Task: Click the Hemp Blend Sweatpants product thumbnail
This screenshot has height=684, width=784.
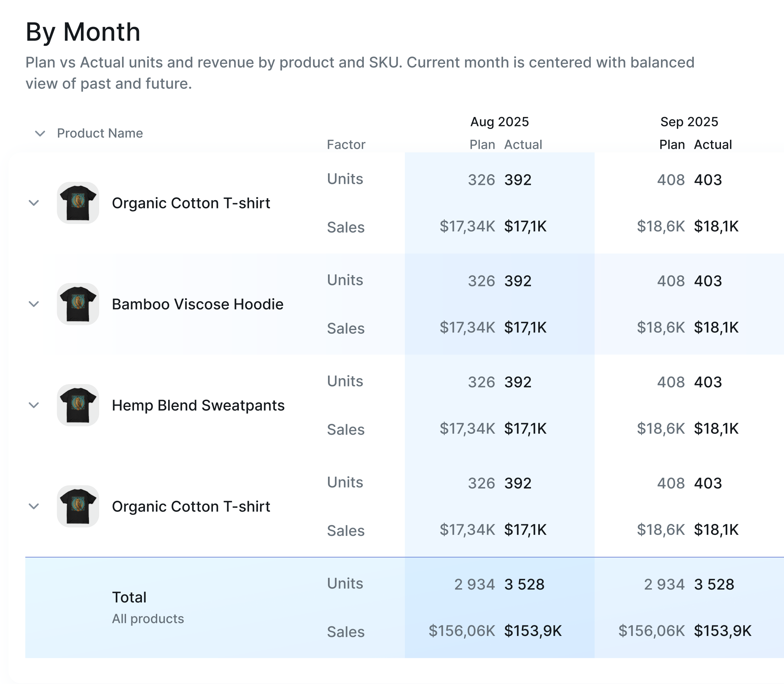Action: [x=78, y=405]
